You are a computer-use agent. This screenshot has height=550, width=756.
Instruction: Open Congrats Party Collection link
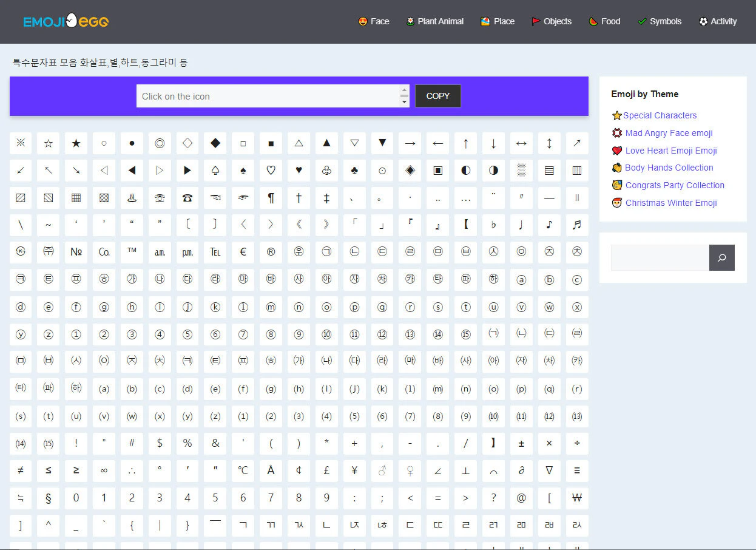[675, 185]
